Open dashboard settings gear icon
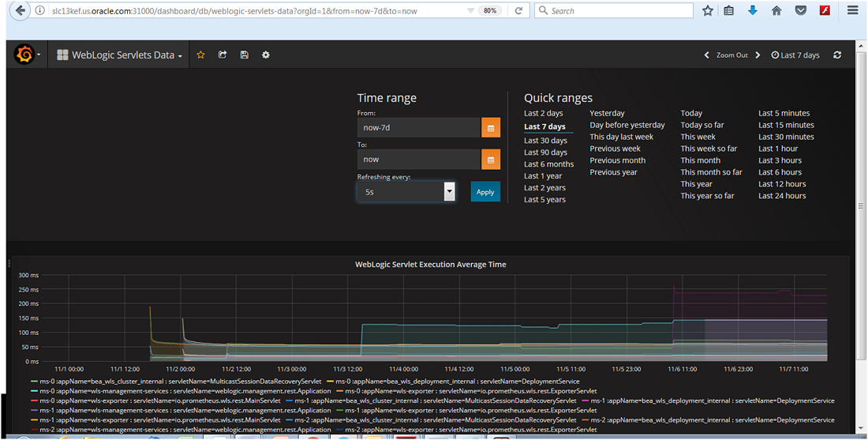 tap(266, 55)
